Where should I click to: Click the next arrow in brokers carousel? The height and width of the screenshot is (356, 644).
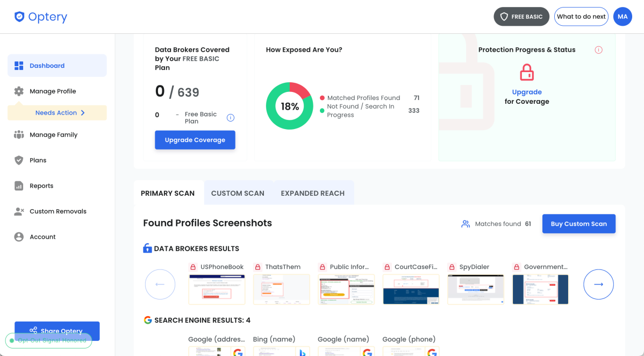click(598, 284)
